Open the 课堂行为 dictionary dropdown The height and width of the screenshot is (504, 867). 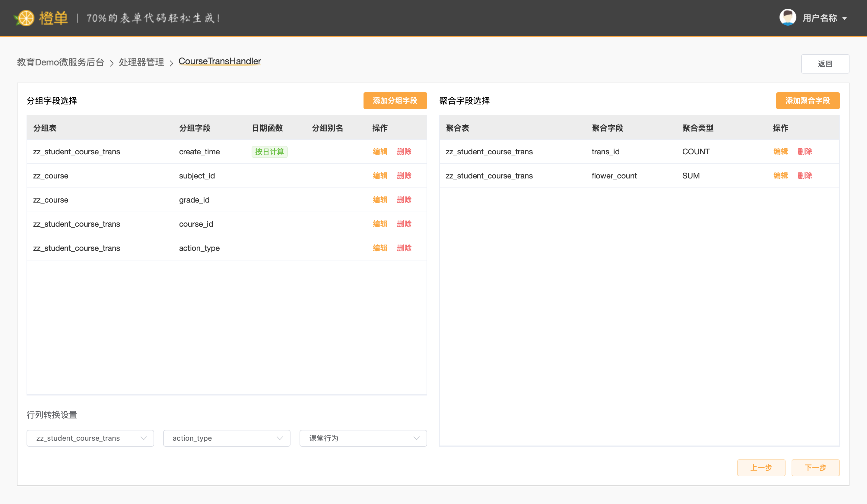[x=363, y=438]
